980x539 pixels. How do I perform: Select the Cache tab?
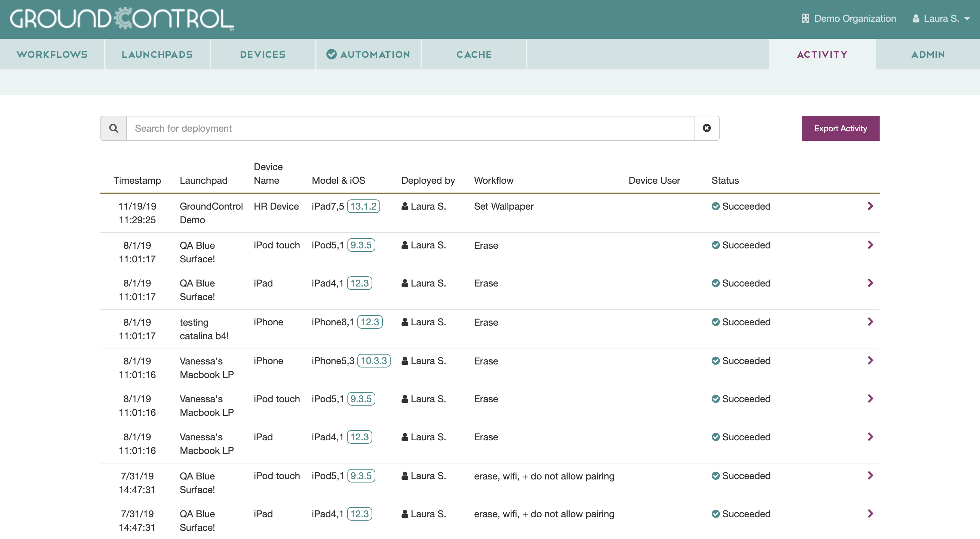coord(474,54)
